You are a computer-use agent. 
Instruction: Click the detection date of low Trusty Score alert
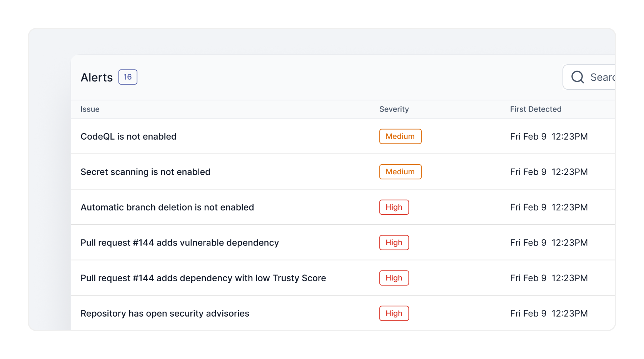[x=549, y=278]
